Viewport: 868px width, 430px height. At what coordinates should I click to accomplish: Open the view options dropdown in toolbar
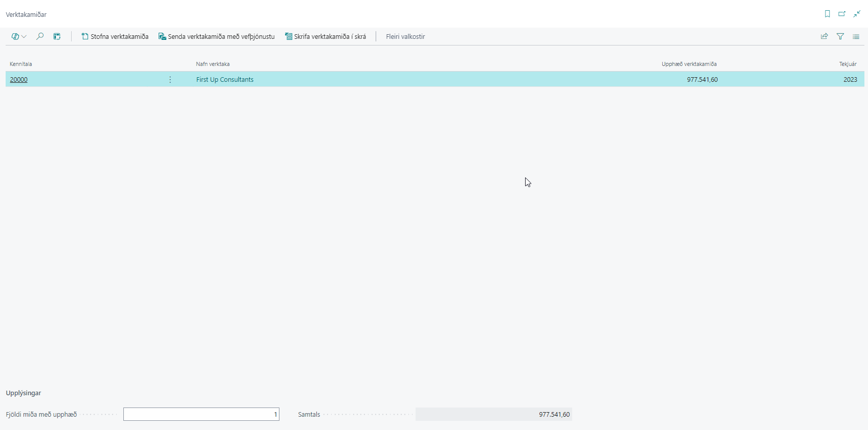(x=19, y=36)
